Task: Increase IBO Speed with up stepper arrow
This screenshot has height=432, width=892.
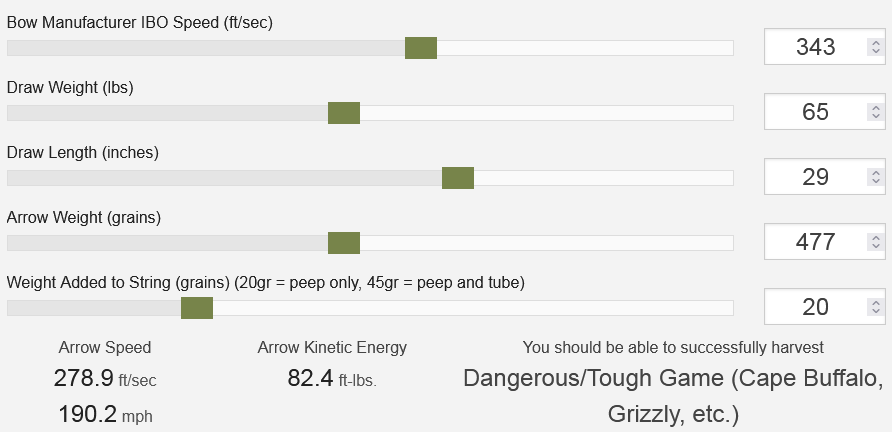Action: coord(876,43)
